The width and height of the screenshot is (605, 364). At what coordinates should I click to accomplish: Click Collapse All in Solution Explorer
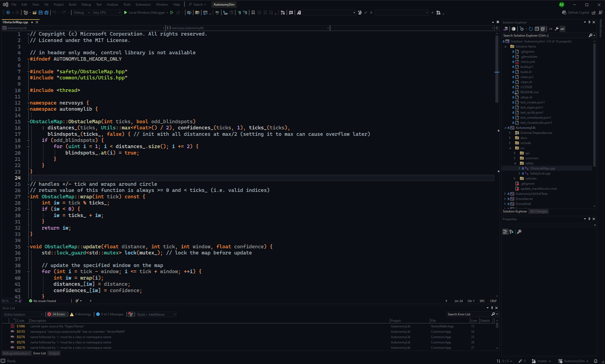click(x=537, y=29)
